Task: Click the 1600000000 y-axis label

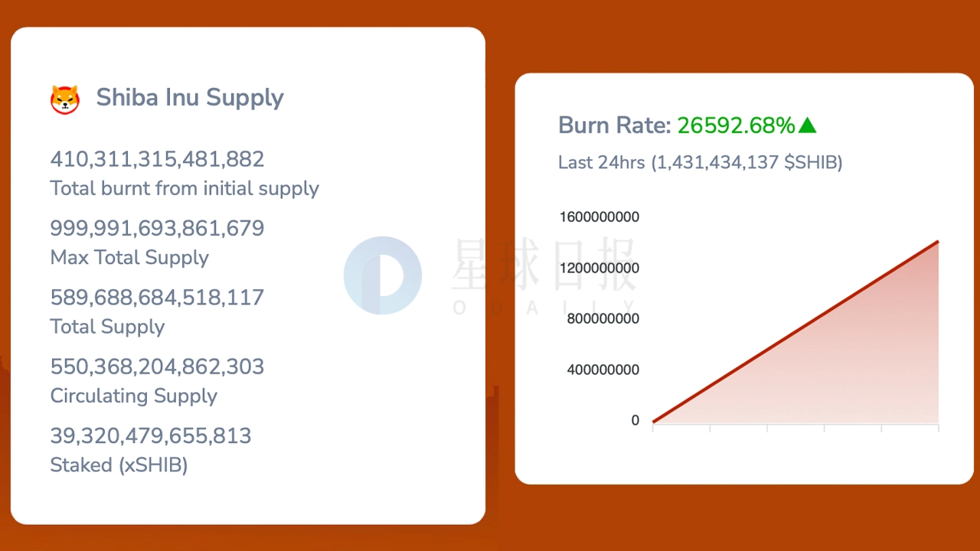Action: coord(599,217)
